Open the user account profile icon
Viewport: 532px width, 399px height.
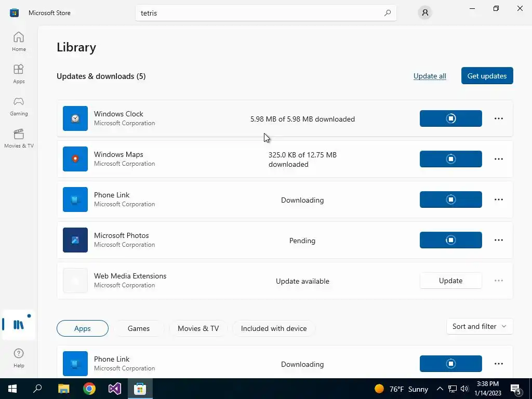click(425, 13)
